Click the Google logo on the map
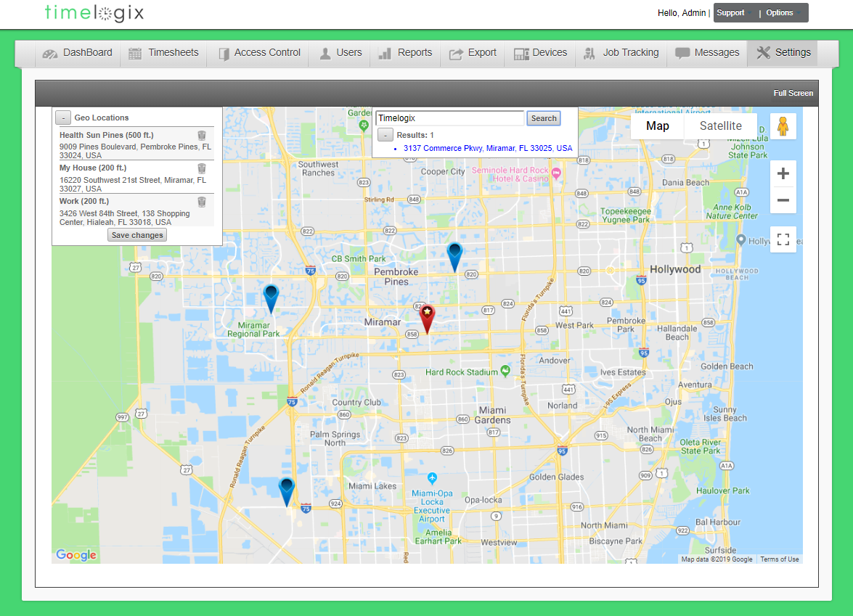 pos(76,554)
